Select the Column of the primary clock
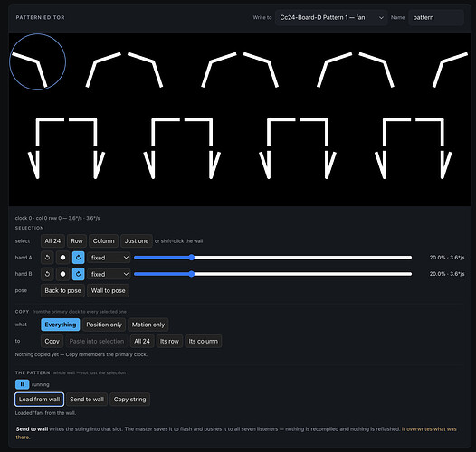476x452 pixels. coord(103,240)
